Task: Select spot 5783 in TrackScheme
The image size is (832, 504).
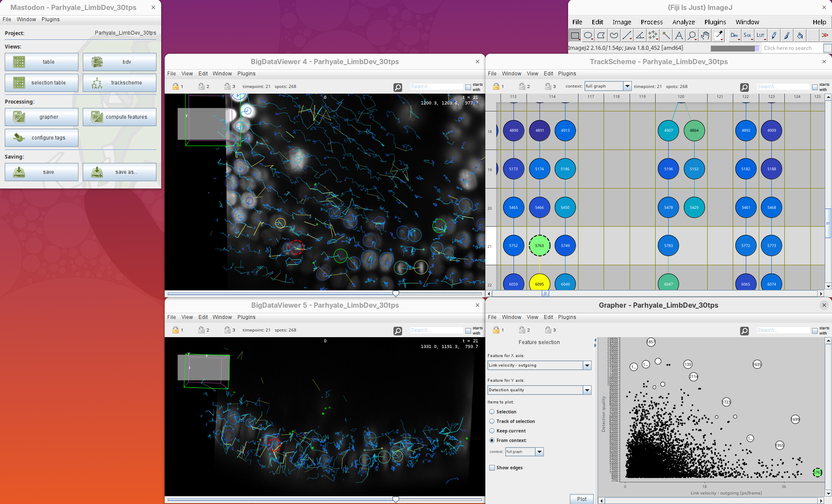Action: tap(668, 246)
